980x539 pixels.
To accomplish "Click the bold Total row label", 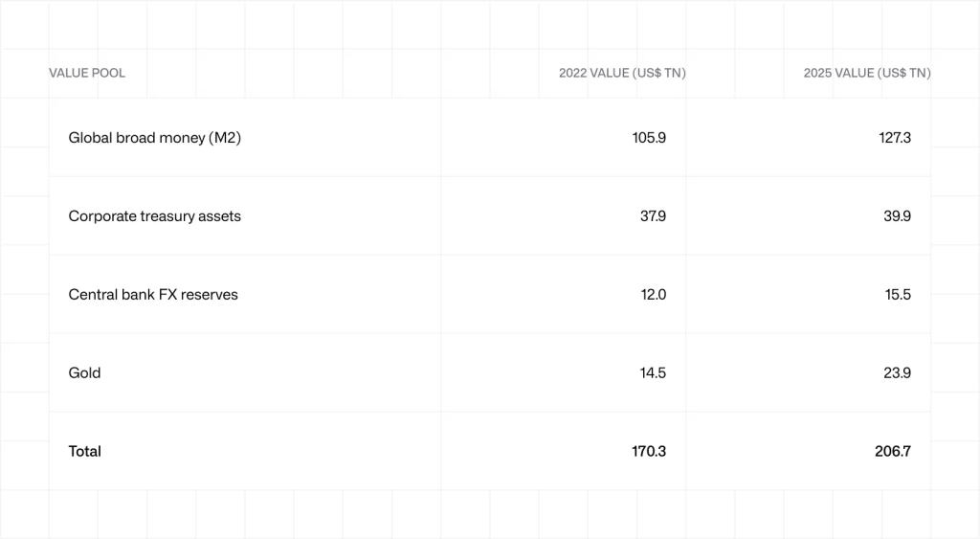I will click(x=84, y=452).
